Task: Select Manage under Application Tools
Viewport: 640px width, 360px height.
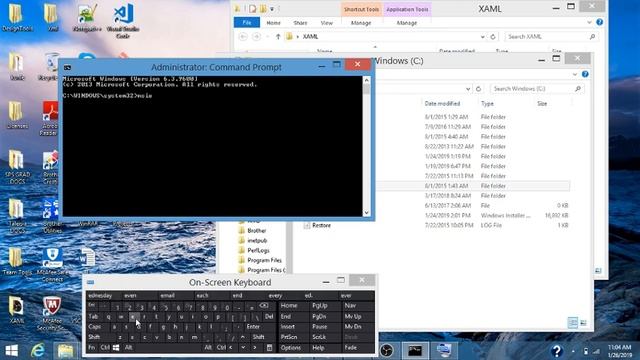Action: pyautogui.click(x=407, y=23)
